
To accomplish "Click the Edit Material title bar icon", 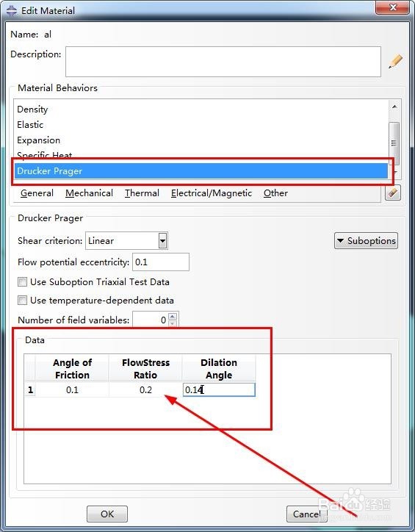I will point(12,10).
